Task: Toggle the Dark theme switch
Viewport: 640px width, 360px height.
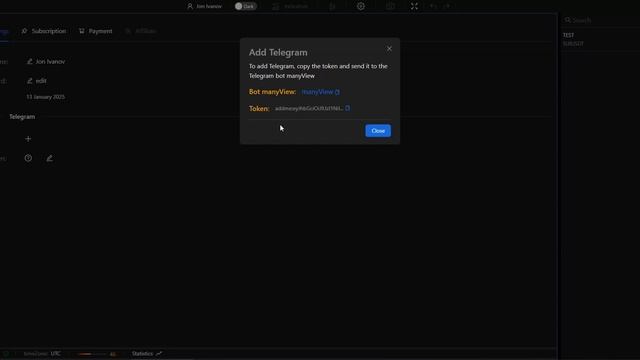Action: pos(245,6)
